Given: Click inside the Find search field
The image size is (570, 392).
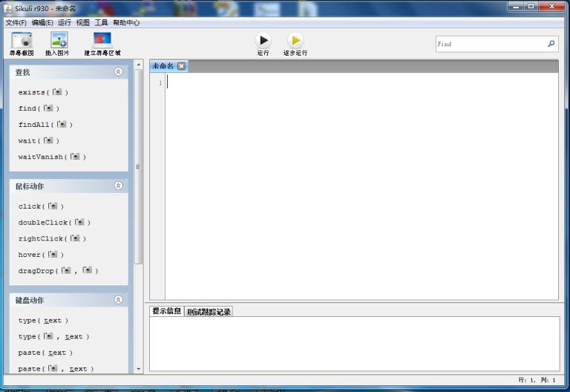Looking at the screenshot, I should 490,44.
